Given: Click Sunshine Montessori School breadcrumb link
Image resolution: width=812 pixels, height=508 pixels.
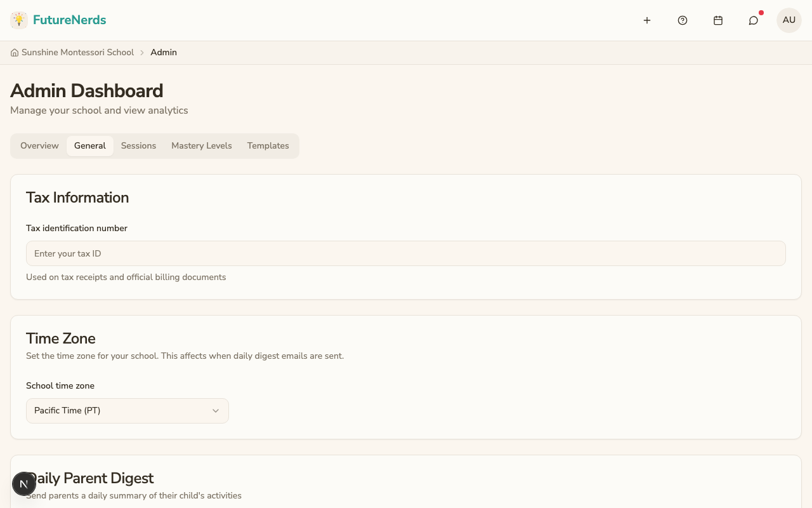Looking at the screenshot, I should click(x=77, y=53).
